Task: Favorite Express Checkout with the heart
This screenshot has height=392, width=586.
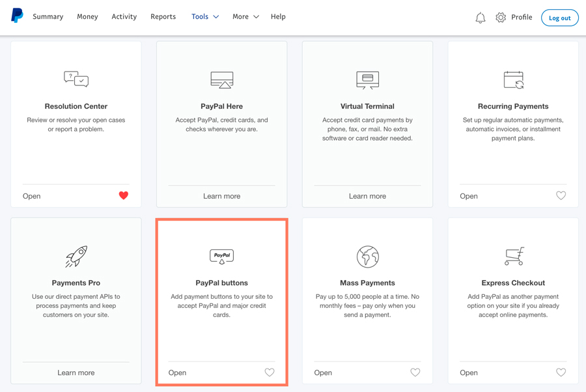Action: click(561, 372)
